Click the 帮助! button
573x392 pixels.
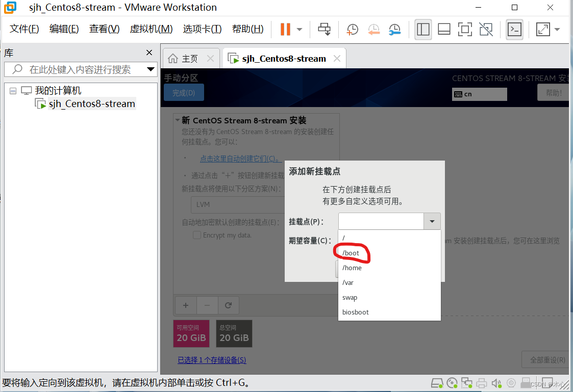click(553, 93)
